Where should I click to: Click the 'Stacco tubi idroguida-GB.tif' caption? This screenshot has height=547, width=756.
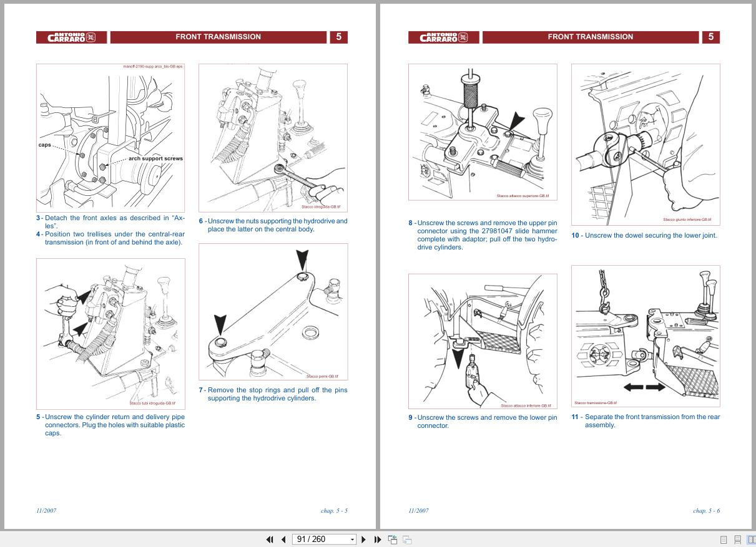(152, 403)
